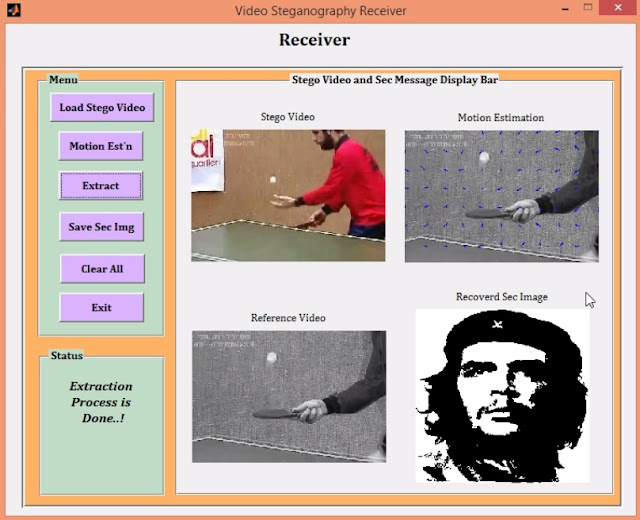Select the Stego Video frame preview
Image resolution: width=640 pixels, height=520 pixels.
[288, 196]
